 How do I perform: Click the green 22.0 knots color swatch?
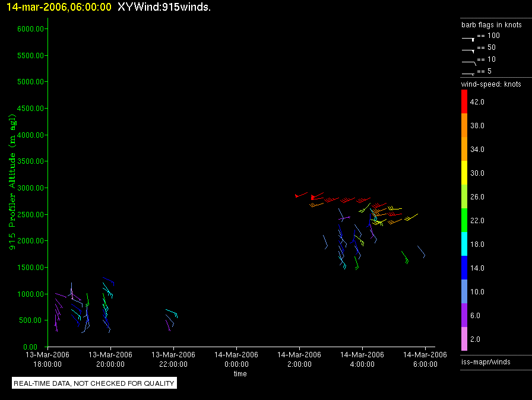click(x=464, y=220)
